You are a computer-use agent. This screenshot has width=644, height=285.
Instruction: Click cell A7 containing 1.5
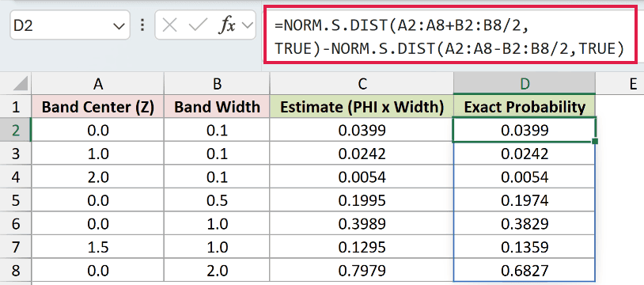coord(98,247)
